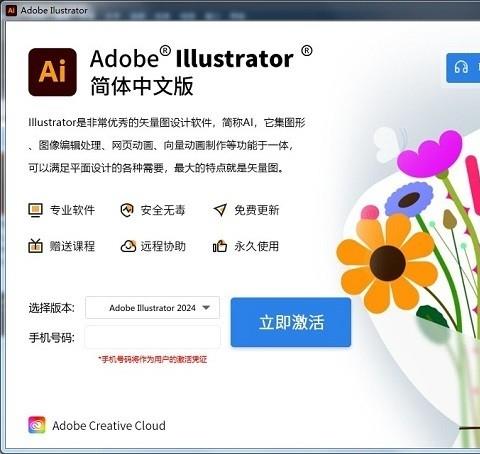
Task: Click the shield icon beside 安全无毒
Action: tap(127, 210)
